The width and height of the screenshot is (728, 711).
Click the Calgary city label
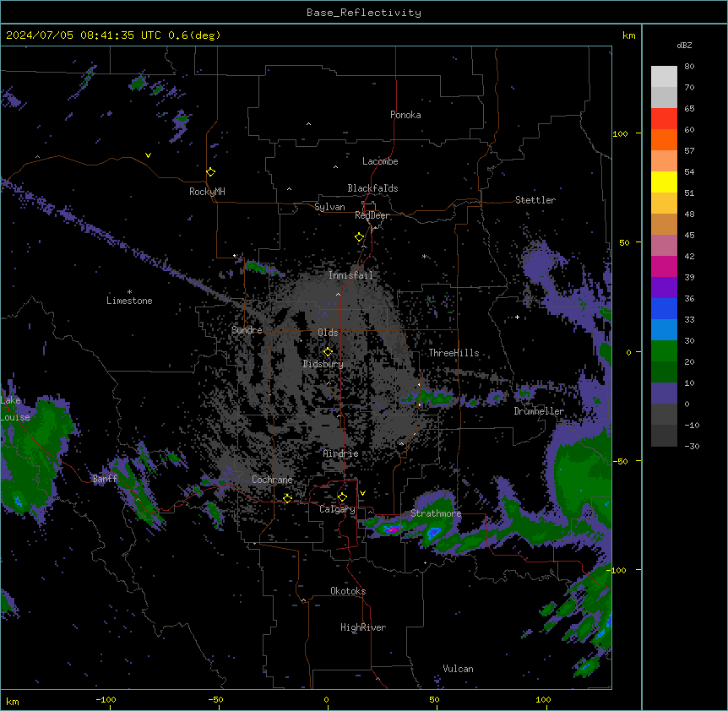(338, 509)
